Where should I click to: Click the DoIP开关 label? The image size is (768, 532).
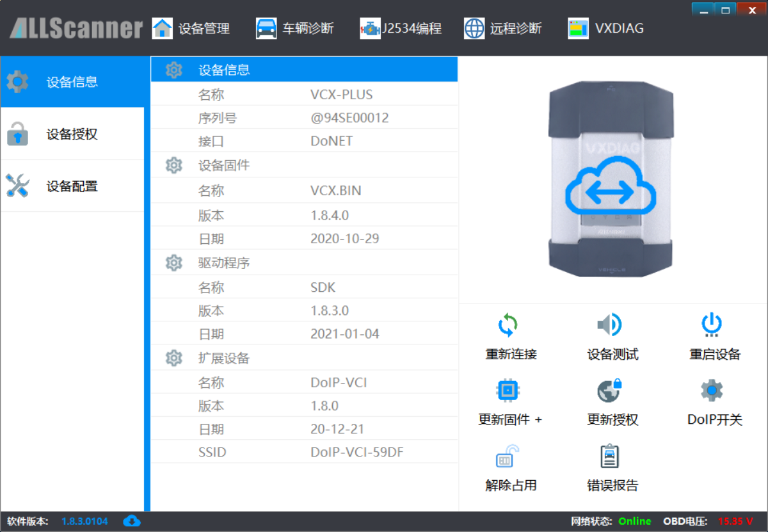(715, 419)
